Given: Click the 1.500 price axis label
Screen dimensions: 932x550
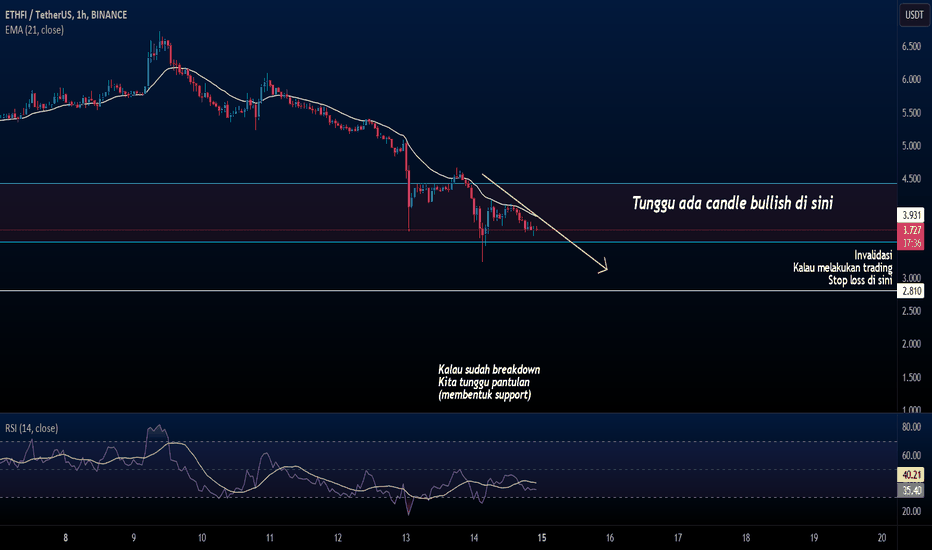Looking at the screenshot, I should coord(911,377).
